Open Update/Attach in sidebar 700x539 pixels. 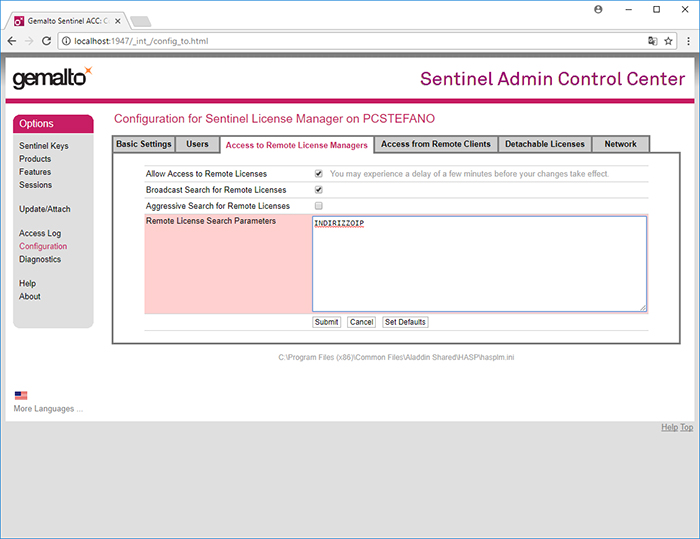click(45, 209)
